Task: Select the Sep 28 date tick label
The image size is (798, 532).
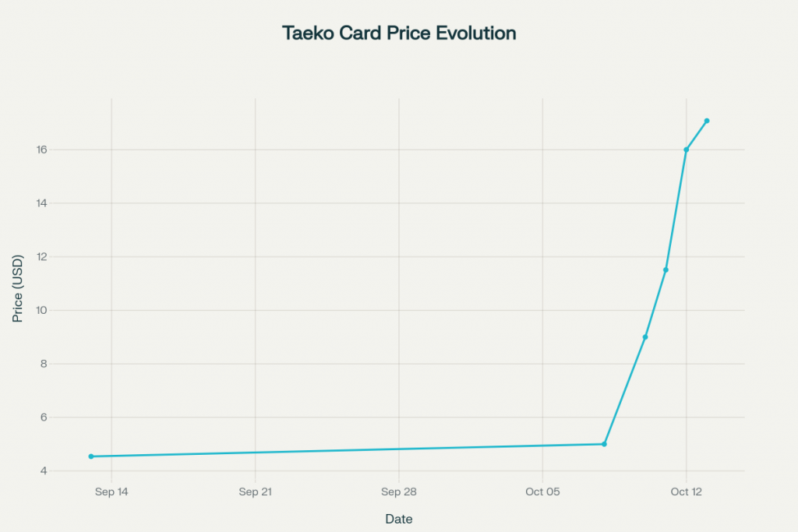Action: click(x=399, y=491)
